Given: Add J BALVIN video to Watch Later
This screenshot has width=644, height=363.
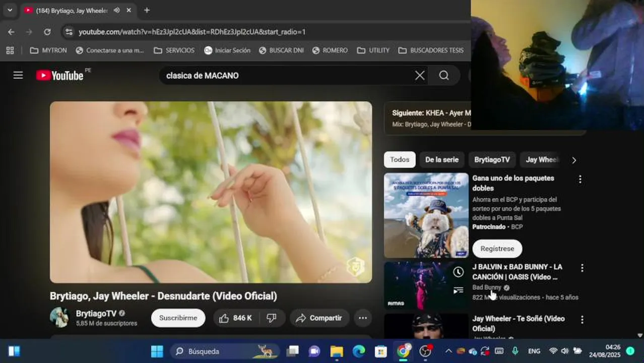Looking at the screenshot, I should [458, 272].
